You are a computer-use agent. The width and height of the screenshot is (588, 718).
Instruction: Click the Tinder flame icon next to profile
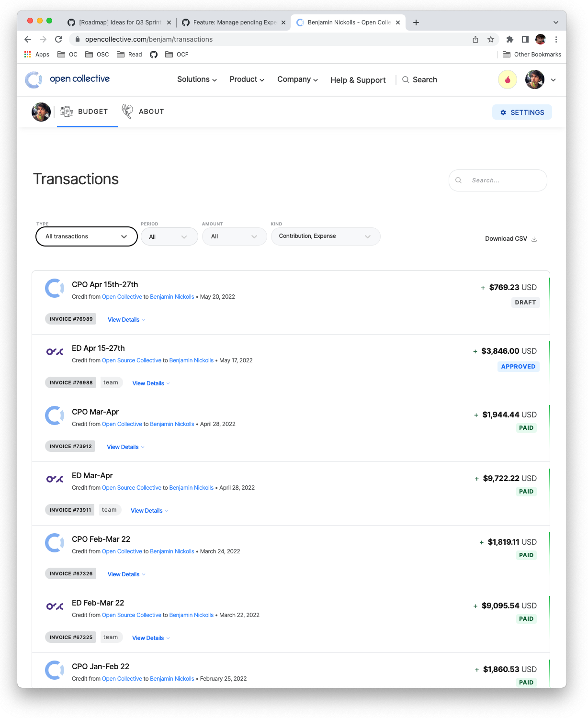point(507,79)
